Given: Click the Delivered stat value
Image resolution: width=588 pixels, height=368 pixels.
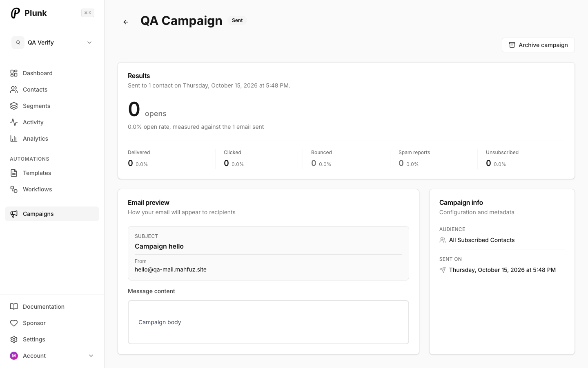Looking at the screenshot, I should point(130,163).
